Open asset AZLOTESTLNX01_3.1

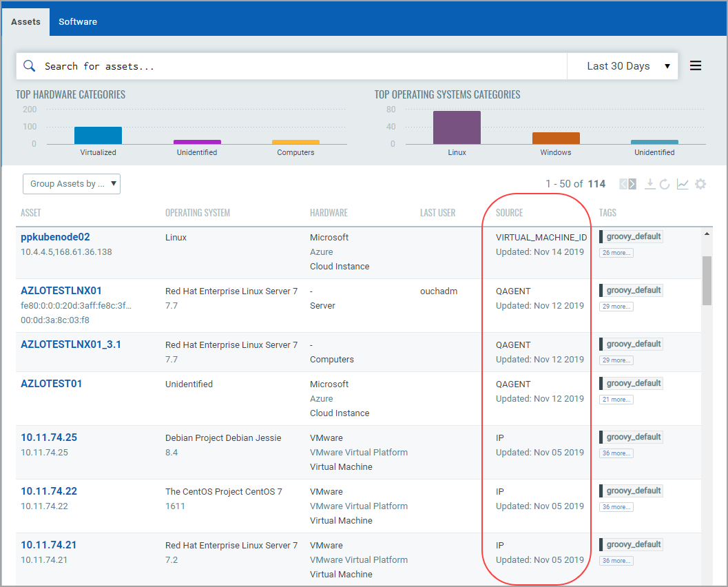pos(71,344)
